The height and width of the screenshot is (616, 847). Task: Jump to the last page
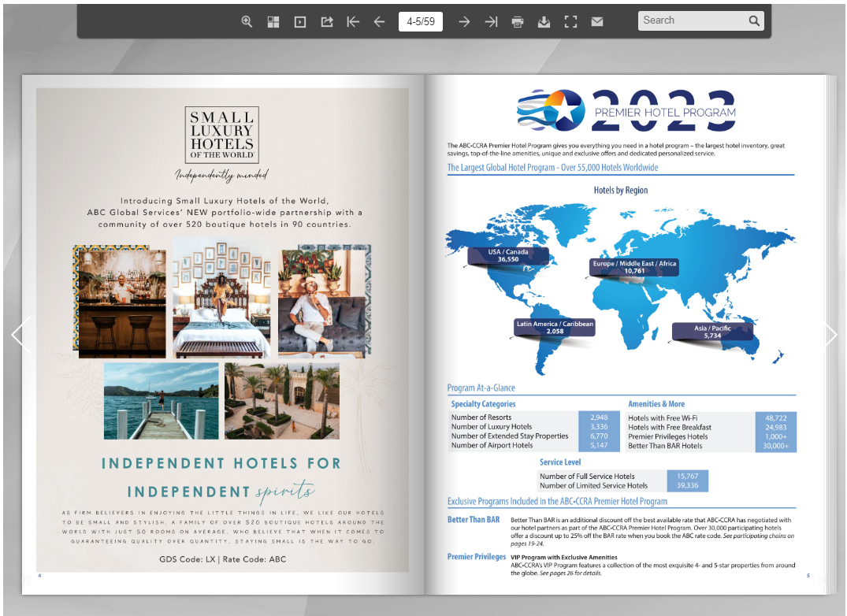tap(490, 21)
